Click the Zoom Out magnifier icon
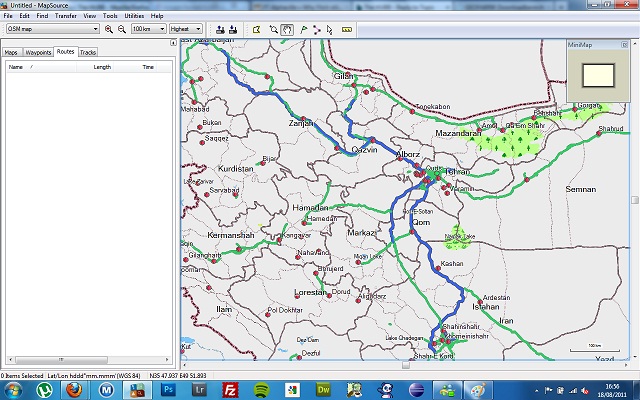 (122, 29)
